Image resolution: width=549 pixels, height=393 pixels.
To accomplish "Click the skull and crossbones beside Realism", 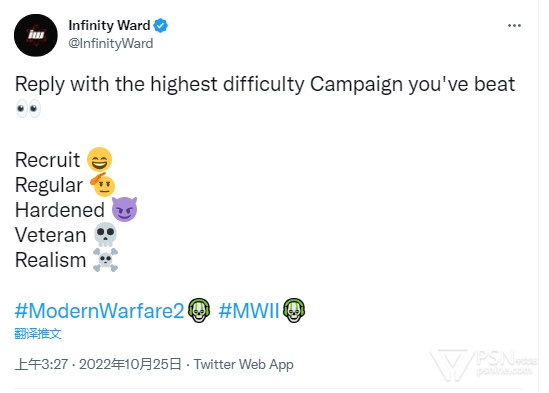I will (105, 260).
